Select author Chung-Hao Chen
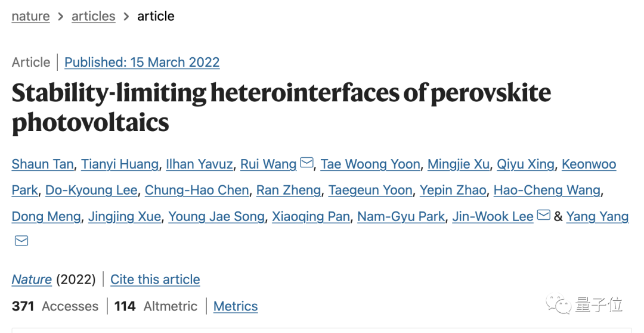 (197, 190)
